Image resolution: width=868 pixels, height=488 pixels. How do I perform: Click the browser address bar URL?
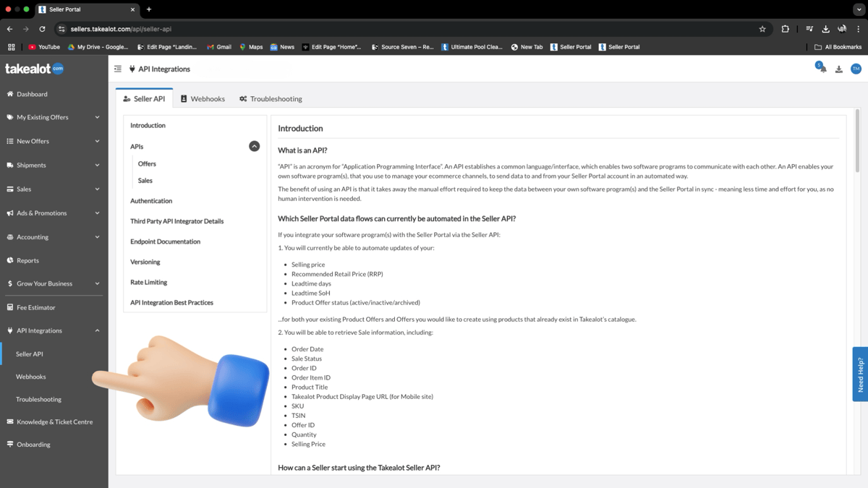[x=121, y=29]
